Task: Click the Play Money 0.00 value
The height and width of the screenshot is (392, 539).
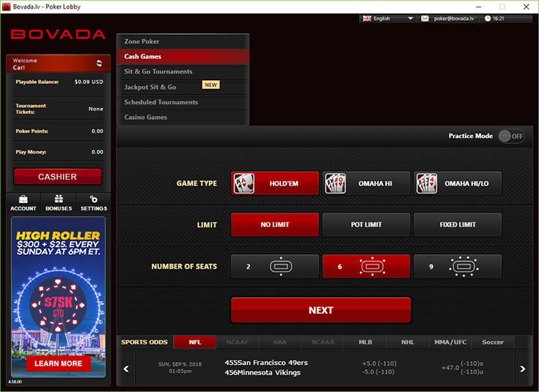Action: pyautogui.click(x=97, y=152)
